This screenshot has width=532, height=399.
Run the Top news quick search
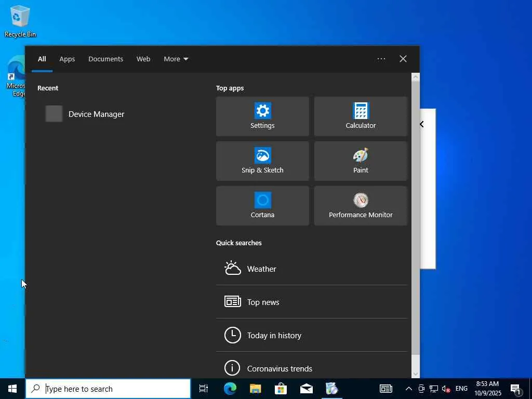tap(312, 302)
